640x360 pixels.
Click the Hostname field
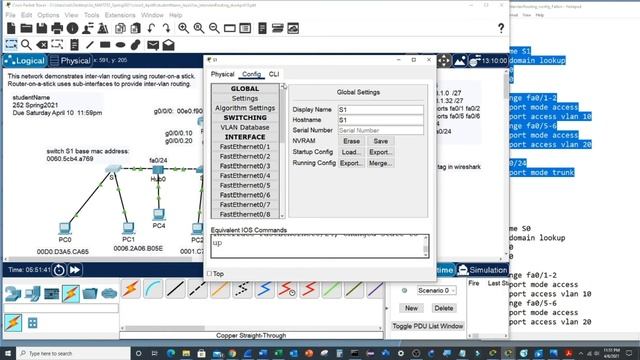tap(380, 120)
